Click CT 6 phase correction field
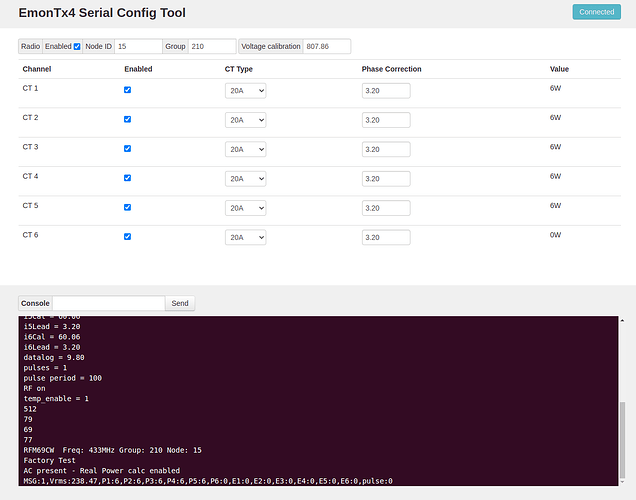 386,237
